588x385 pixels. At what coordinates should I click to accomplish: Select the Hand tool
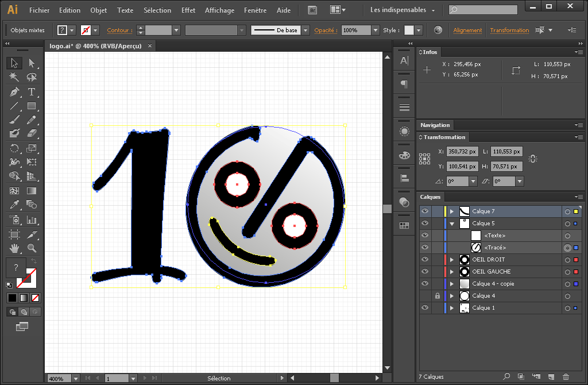14,248
